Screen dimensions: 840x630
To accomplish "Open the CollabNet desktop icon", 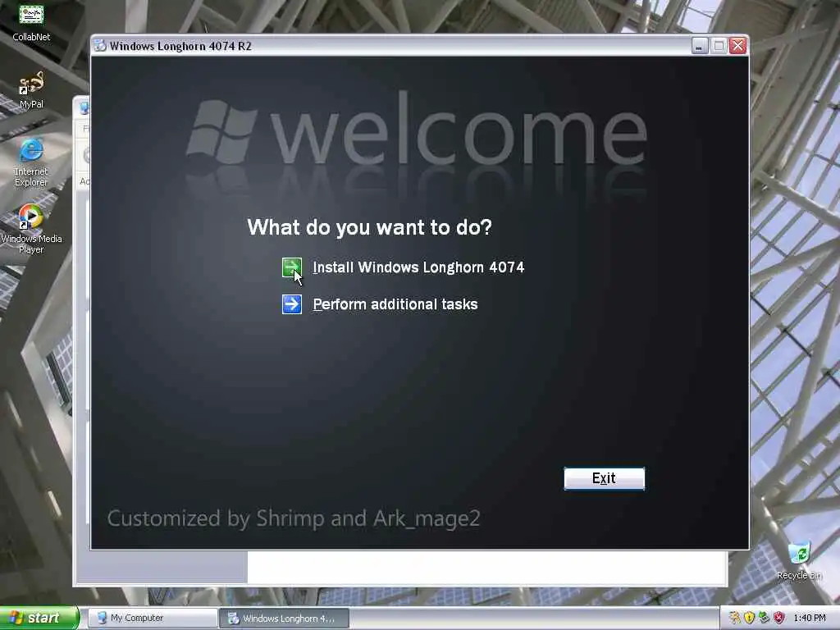I will pos(31,22).
